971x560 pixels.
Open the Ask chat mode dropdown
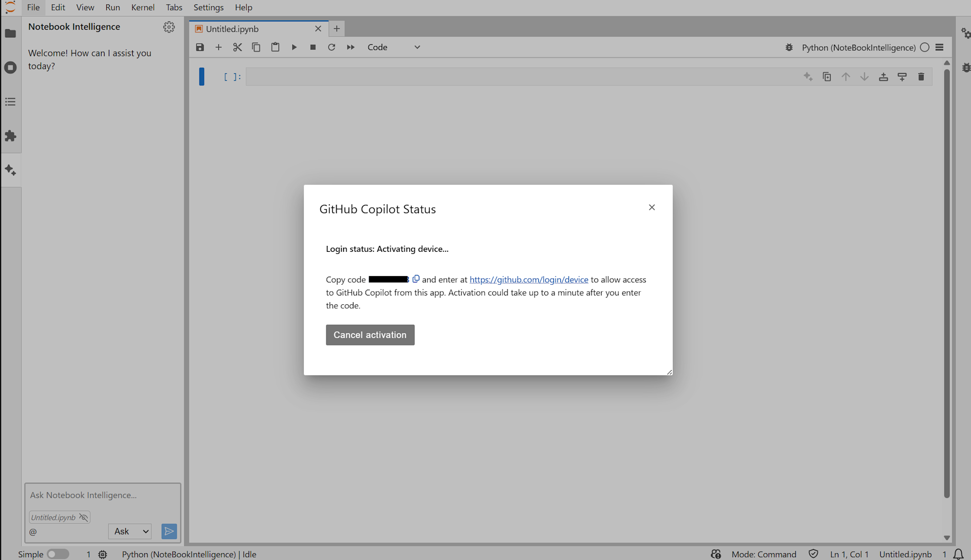pos(130,531)
